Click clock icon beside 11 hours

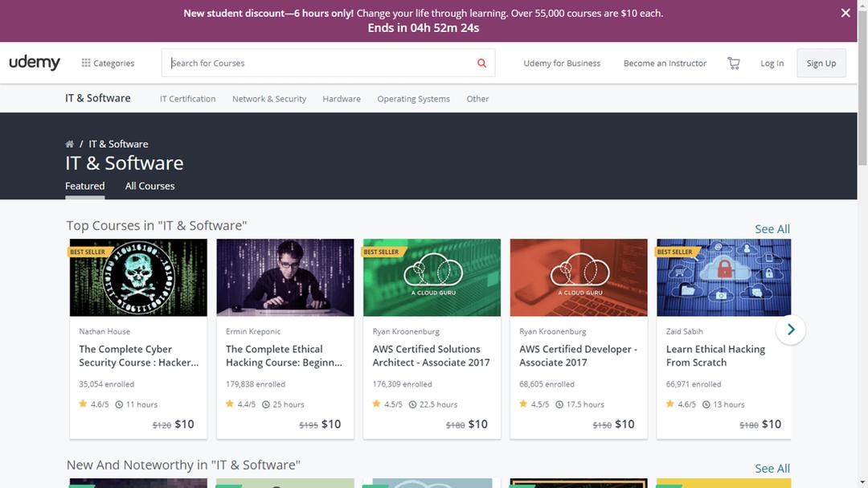coord(119,404)
